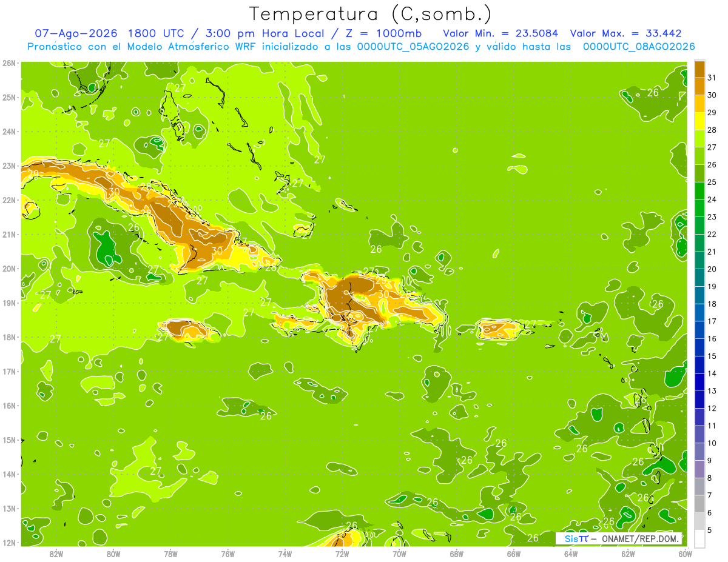Click the color bar label "5"
The height and width of the screenshot is (562, 728).
(709, 530)
